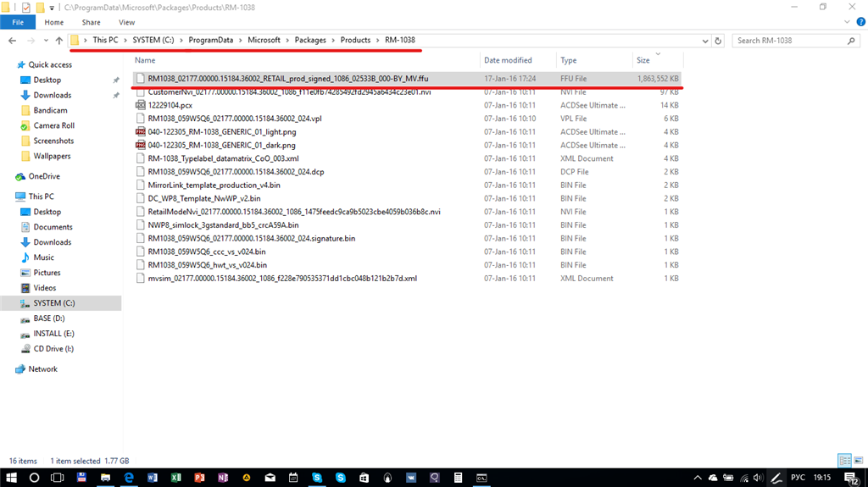Refresh the folder view
The image size is (868, 487).
tap(718, 41)
